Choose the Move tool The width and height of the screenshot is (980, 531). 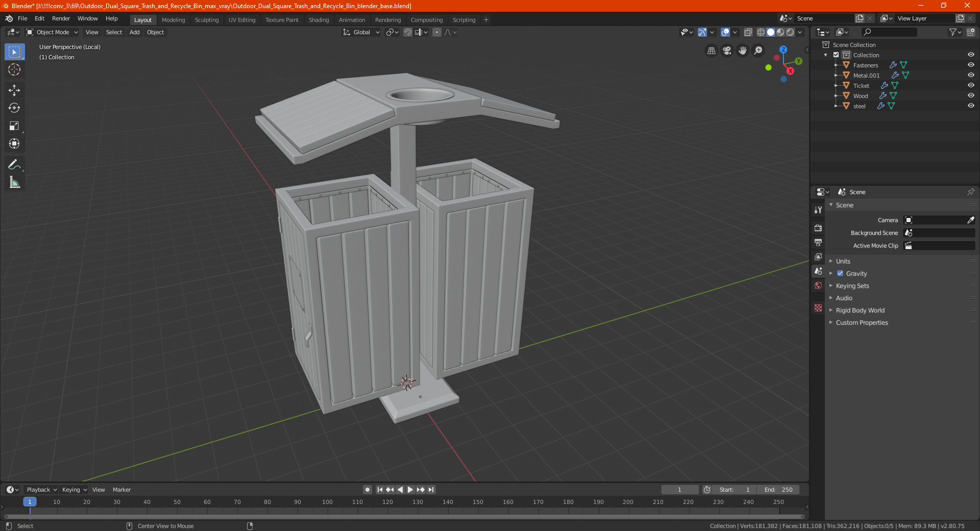click(14, 90)
